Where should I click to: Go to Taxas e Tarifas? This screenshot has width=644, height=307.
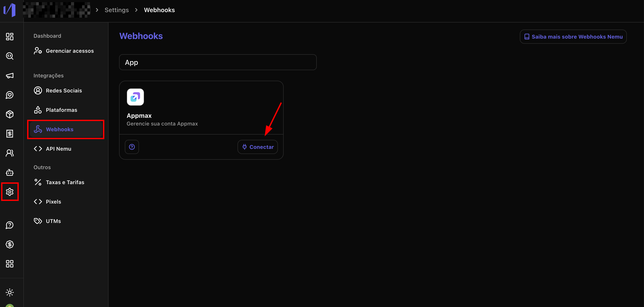point(65,182)
